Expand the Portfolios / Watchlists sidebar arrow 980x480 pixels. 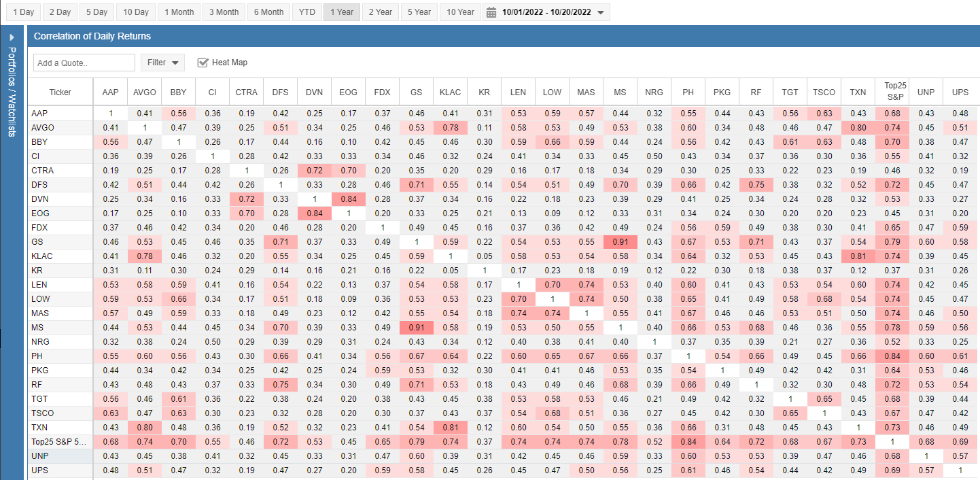click(x=12, y=37)
